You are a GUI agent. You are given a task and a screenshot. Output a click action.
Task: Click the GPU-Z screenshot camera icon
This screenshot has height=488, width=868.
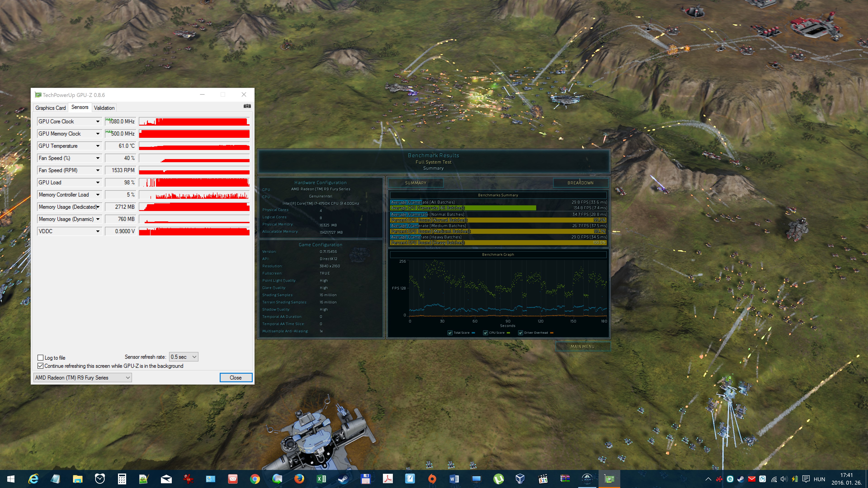247,106
